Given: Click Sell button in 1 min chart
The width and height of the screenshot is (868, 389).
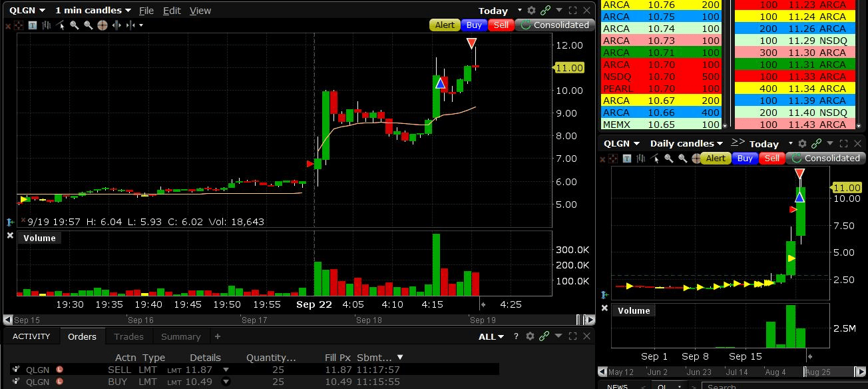Looking at the screenshot, I should tap(501, 25).
